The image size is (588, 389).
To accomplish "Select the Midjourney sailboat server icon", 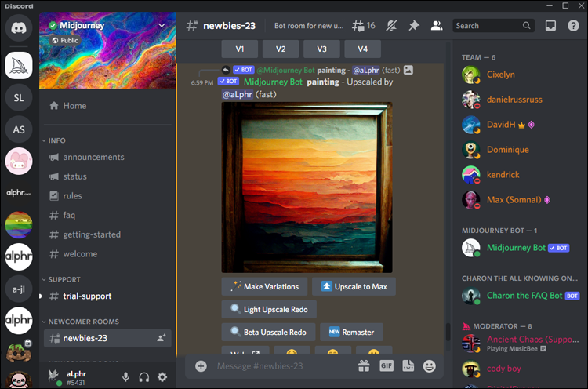I will 18,66.
